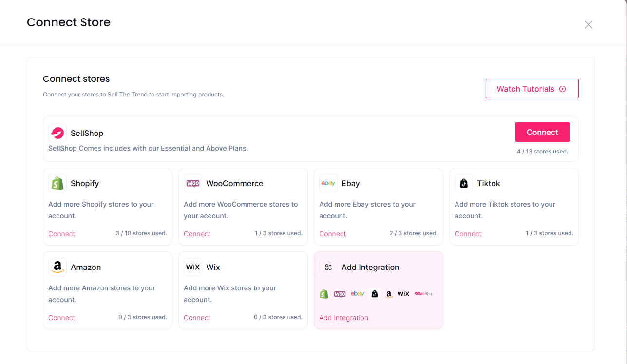627x364 pixels.
Task: Click the 'Connect stores' section heading
Action: click(76, 79)
